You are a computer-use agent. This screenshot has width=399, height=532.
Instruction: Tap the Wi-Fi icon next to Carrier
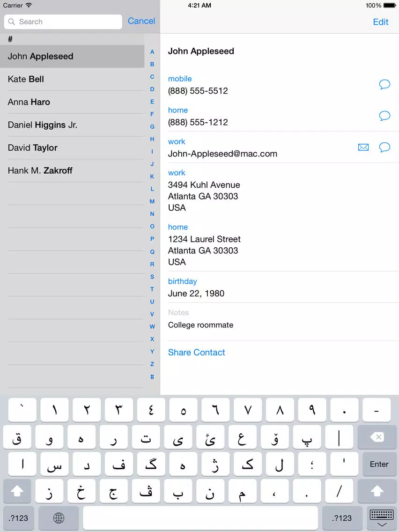click(29, 5)
